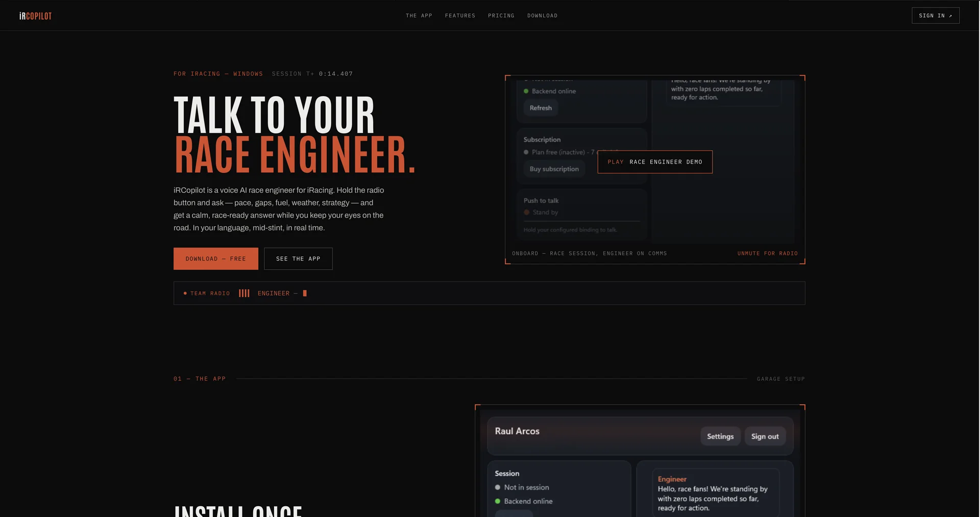Click the Settings button in app screenshot
The height and width of the screenshot is (517, 980).
pyautogui.click(x=720, y=436)
